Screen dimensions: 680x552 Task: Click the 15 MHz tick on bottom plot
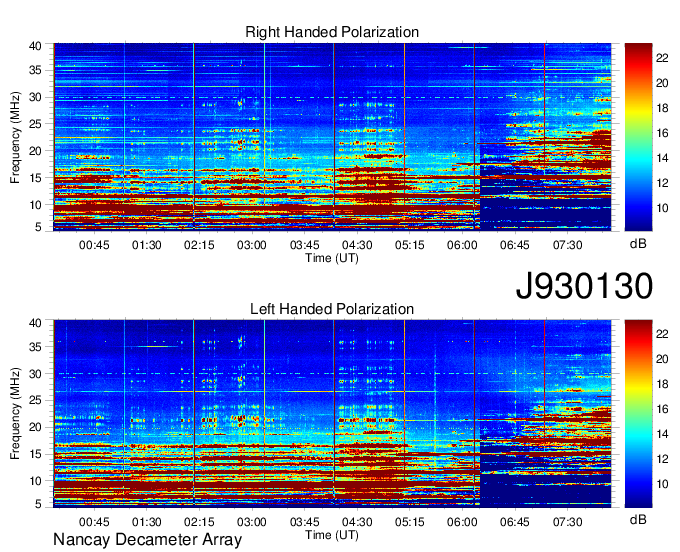pyautogui.click(x=35, y=454)
